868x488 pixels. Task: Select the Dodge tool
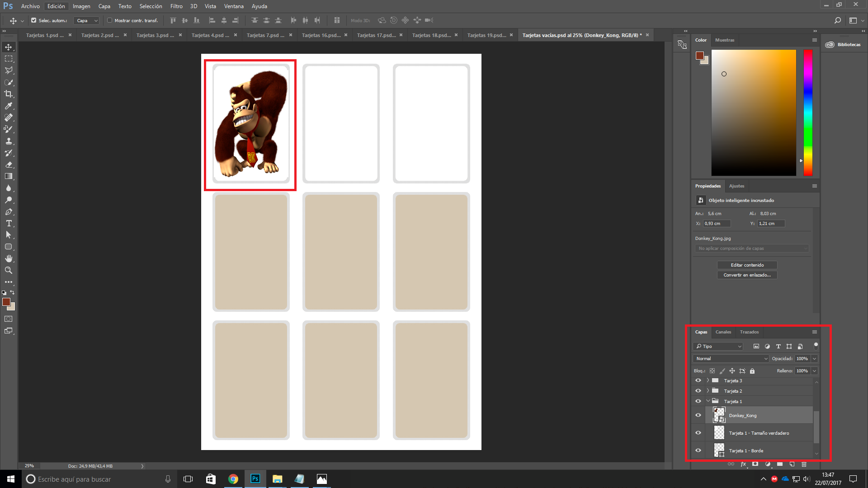click(x=9, y=200)
